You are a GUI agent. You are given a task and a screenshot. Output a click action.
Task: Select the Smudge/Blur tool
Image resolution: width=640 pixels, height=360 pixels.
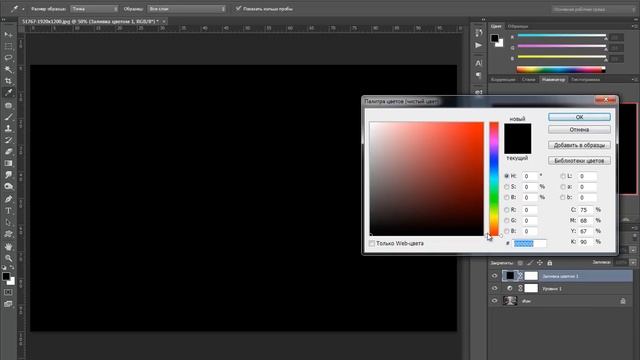pyautogui.click(x=8, y=175)
